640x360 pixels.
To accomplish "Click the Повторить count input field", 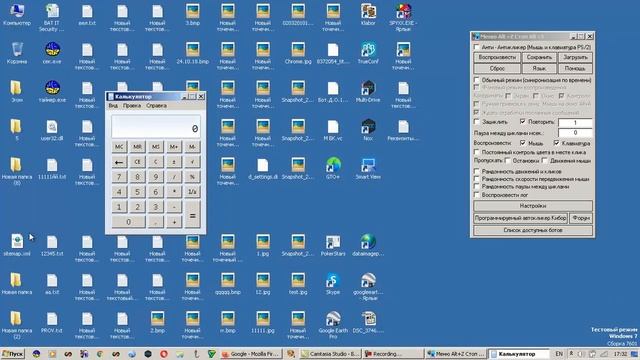I will (x=575, y=122).
